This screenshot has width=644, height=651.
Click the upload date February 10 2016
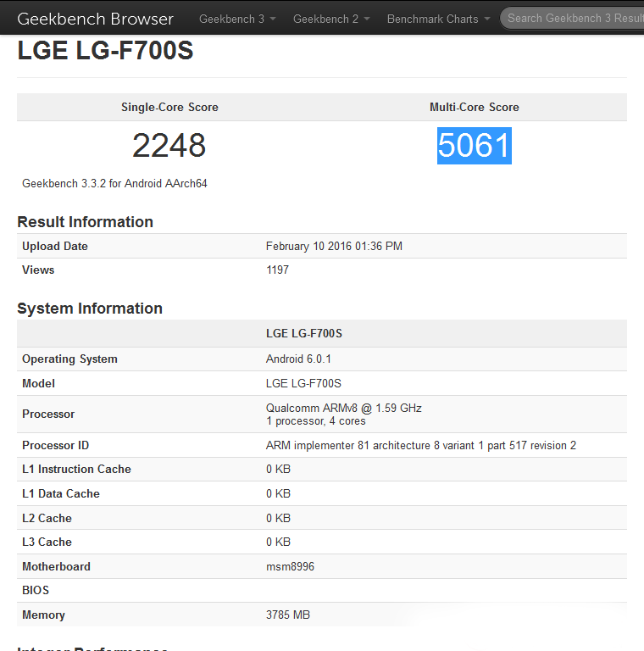pyautogui.click(x=334, y=246)
